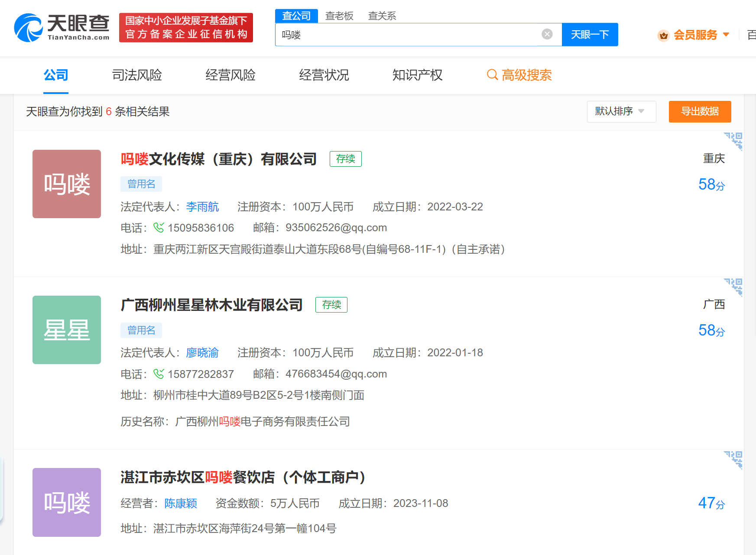Select the 经营状况 tab
Image resolution: width=756 pixels, height=555 pixels.
point(324,75)
